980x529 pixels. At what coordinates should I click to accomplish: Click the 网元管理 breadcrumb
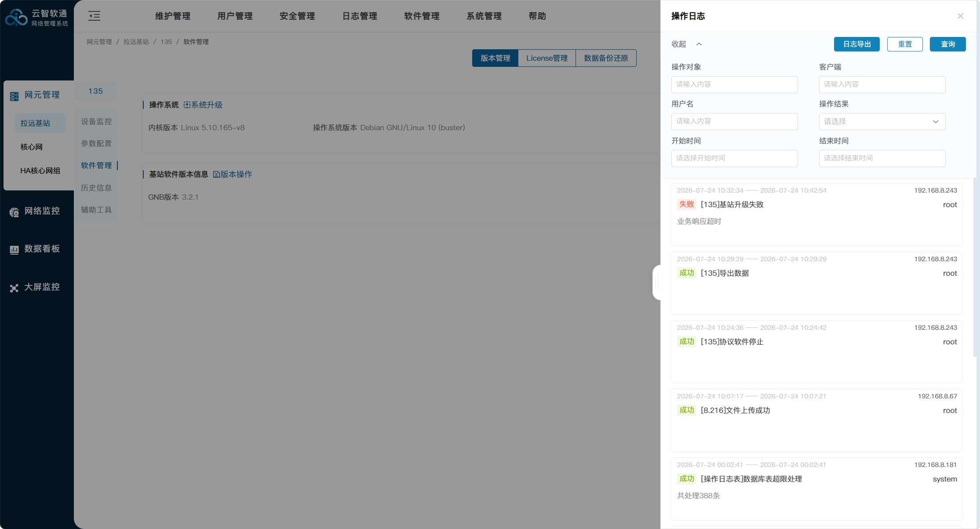click(x=99, y=42)
